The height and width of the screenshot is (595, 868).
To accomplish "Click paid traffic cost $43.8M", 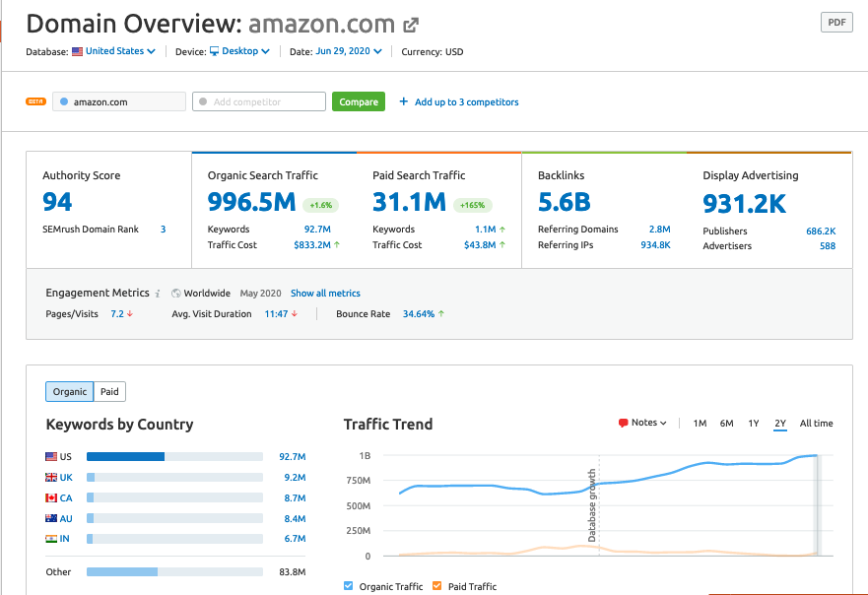I will [x=480, y=244].
